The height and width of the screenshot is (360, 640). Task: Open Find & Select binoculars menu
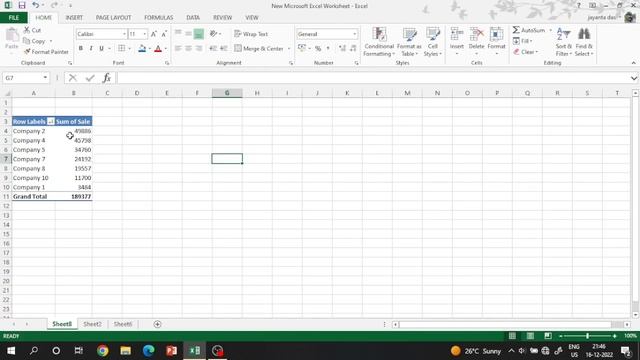584,42
